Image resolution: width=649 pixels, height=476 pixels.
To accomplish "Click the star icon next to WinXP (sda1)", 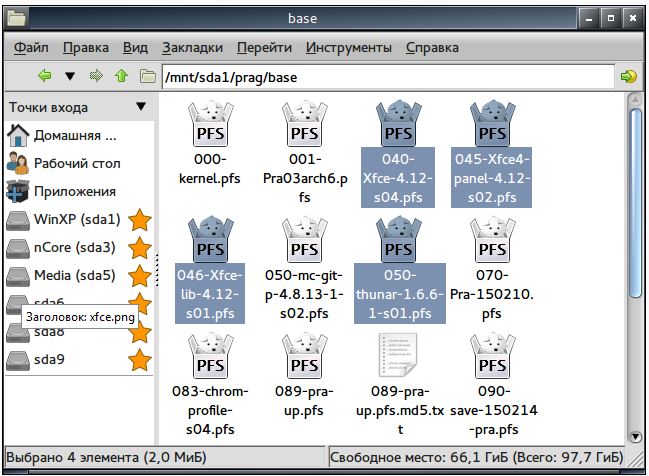I will (140, 219).
